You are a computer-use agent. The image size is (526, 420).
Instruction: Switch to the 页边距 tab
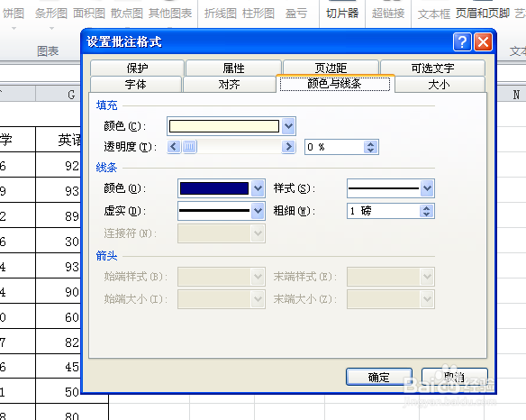pyautogui.click(x=331, y=68)
